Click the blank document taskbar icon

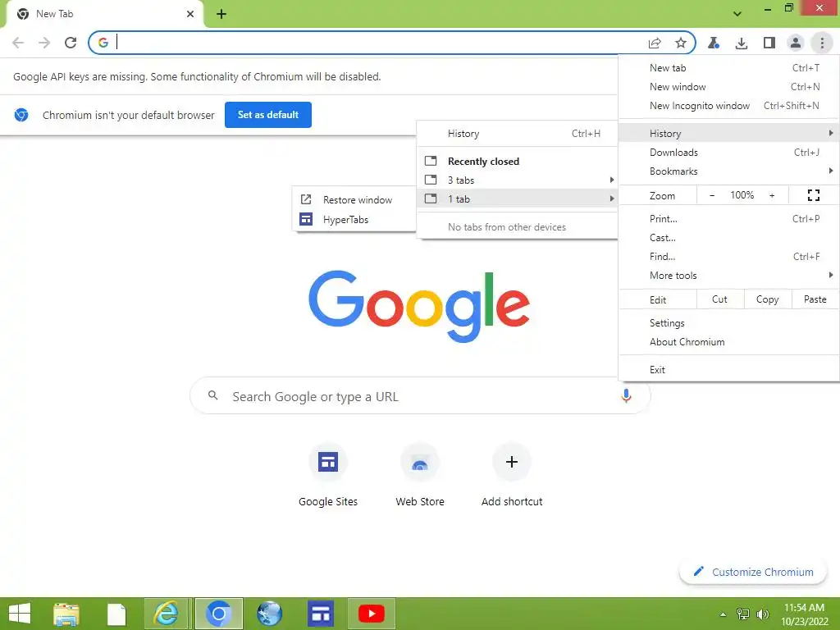[116, 614]
